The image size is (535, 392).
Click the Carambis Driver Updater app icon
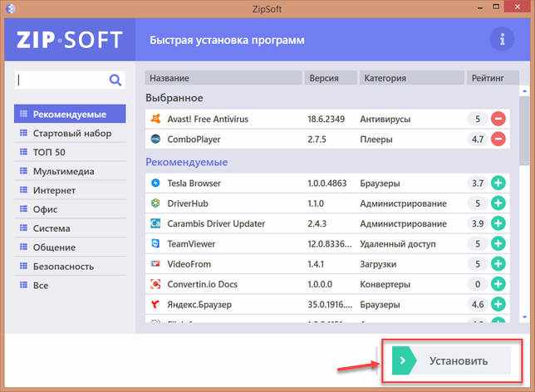[x=155, y=223]
